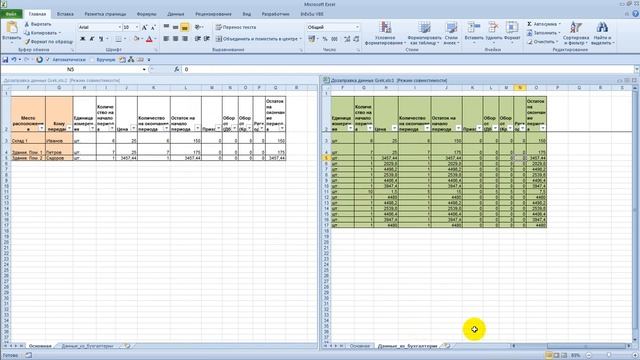
Task: Apply percent number style
Action: tap(325, 39)
